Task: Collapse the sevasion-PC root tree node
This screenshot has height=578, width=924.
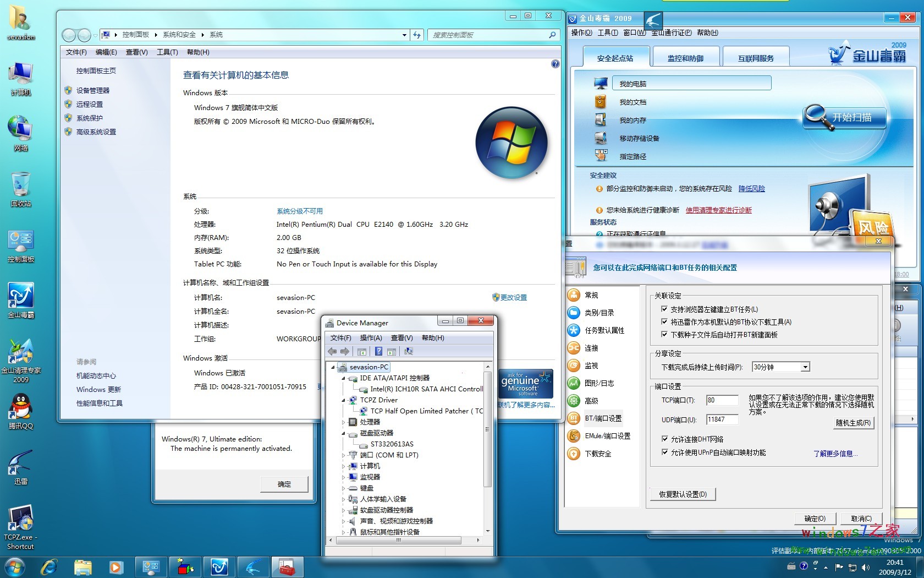Action: point(333,367)
